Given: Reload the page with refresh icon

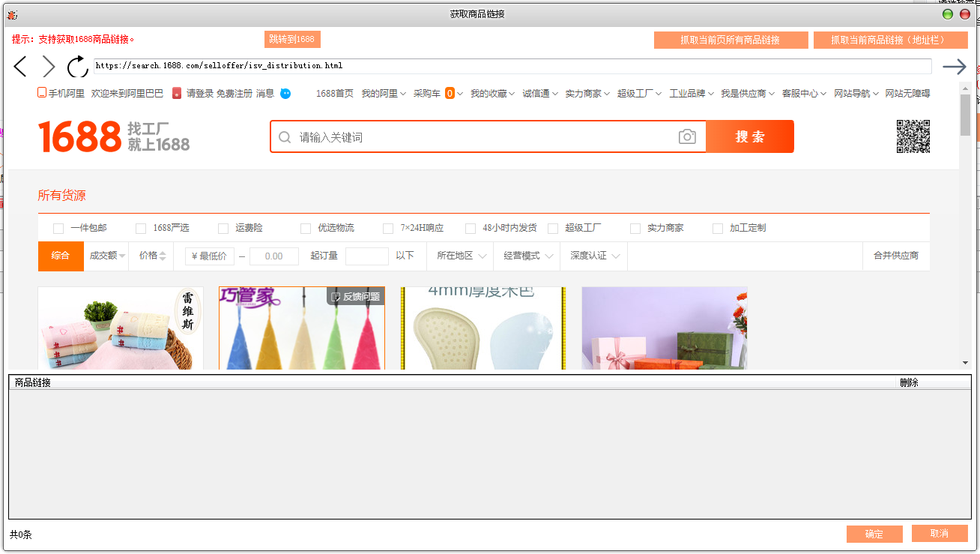Looking at the screenshot, I should (77, 67).
